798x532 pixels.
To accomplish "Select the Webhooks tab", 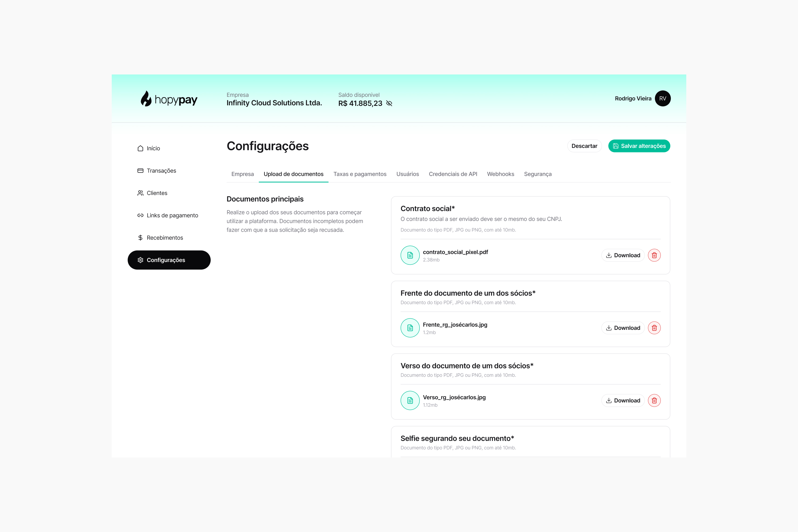I will click(x=500, y=174).
